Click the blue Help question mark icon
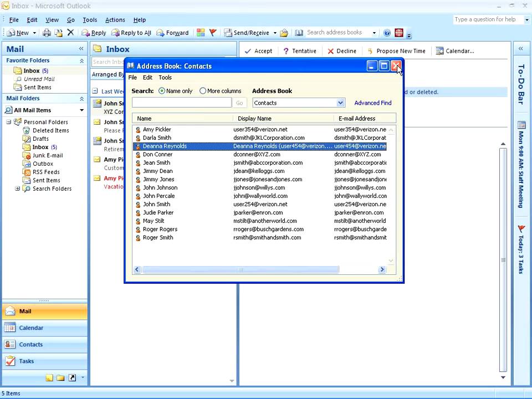The image size is (532, 399). [x=387, y=33]
